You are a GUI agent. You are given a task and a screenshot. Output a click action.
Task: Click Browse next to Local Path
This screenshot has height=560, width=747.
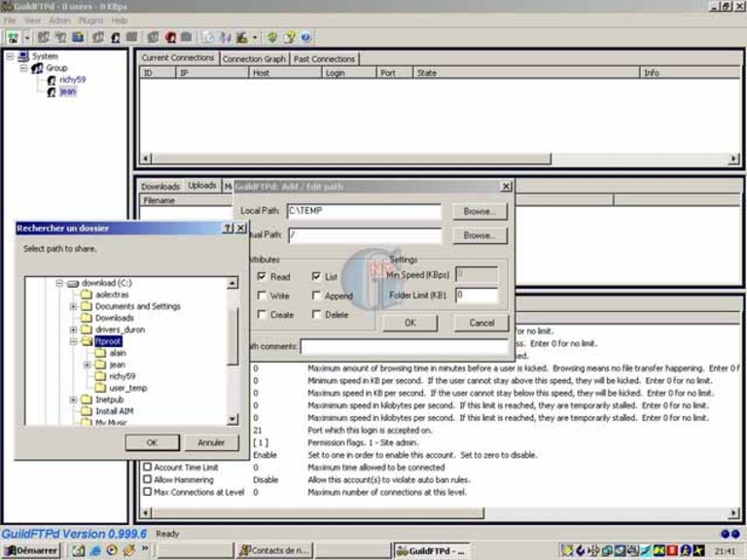[480, 211]
